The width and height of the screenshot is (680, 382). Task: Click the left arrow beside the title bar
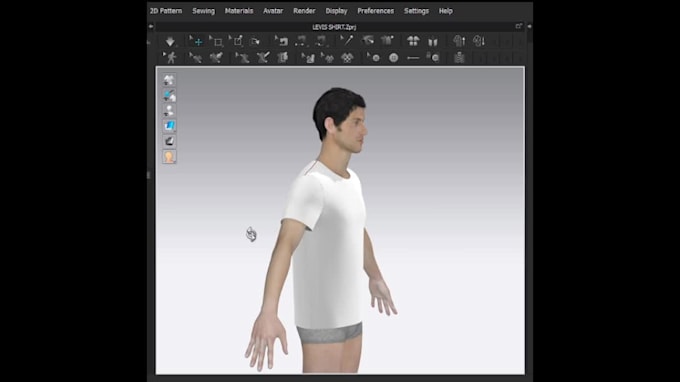pos(150,26)
